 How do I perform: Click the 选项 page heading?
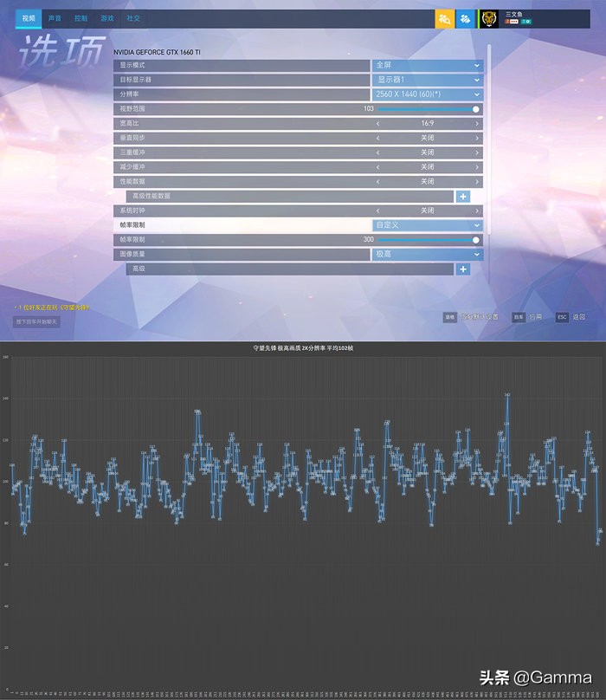click(62, 51)
